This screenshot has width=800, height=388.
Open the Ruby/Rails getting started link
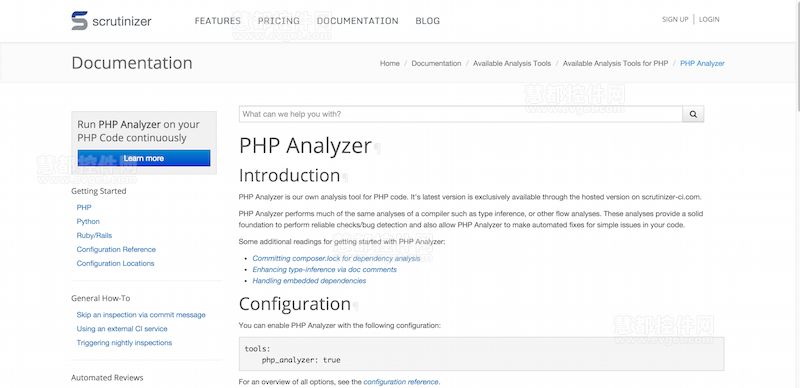tap(94, 235)
